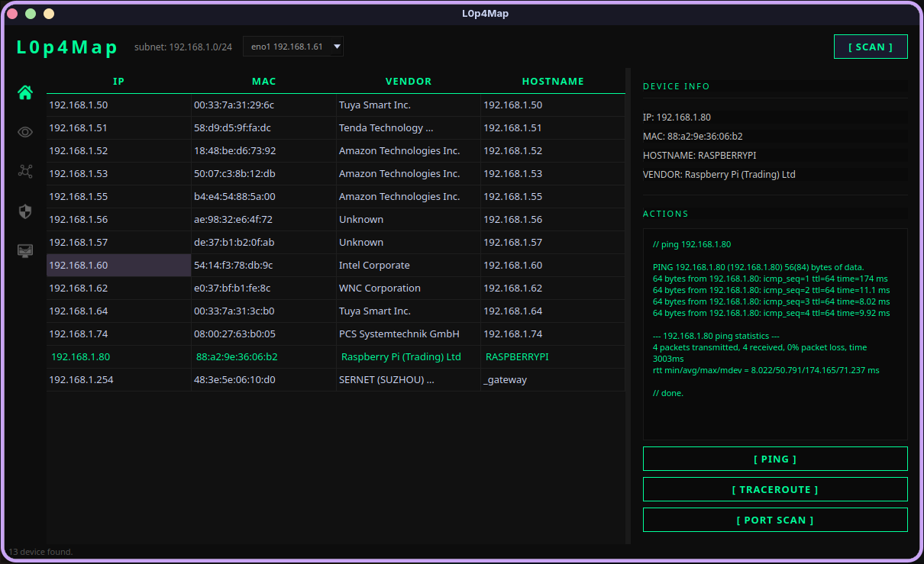
Task: Click MAC address e0:37:bf:b1:fe:8c
Action: pyautogui.click(x=263, y=288)
